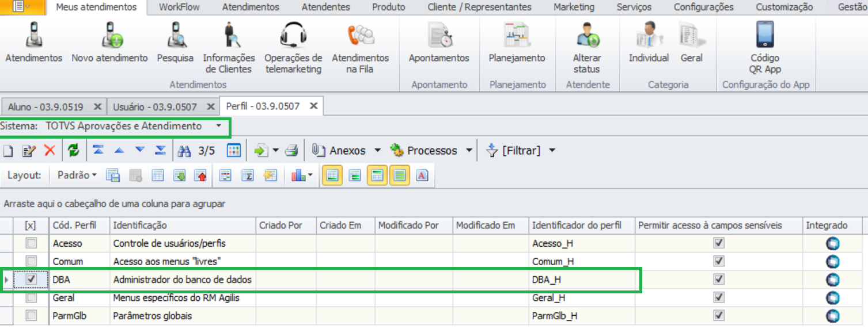Image resolution: width=868 pixels, height=329 pixels.
Task: Close the Perfil - 03.9.0507 tab
Action: point(313,106)
